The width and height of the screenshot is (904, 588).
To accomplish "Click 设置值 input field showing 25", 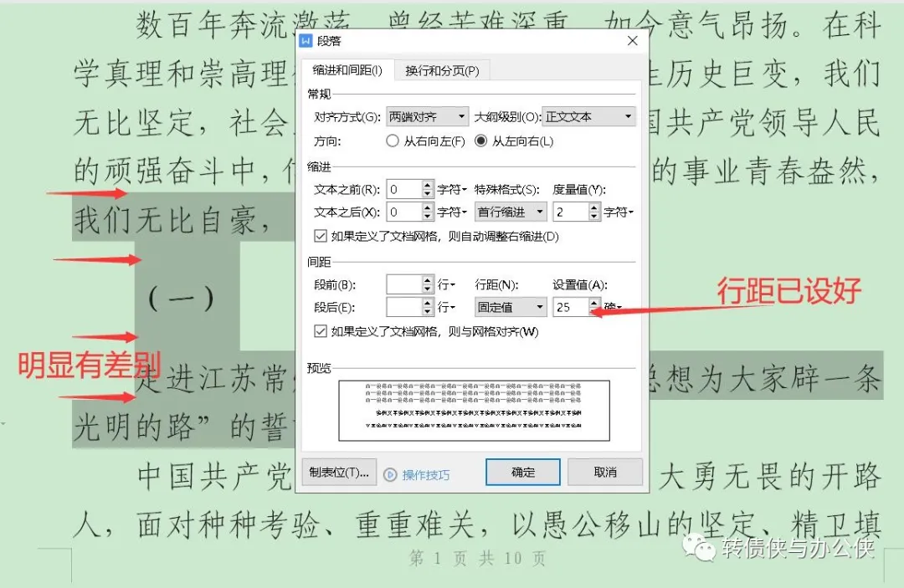I will [571, 307].
